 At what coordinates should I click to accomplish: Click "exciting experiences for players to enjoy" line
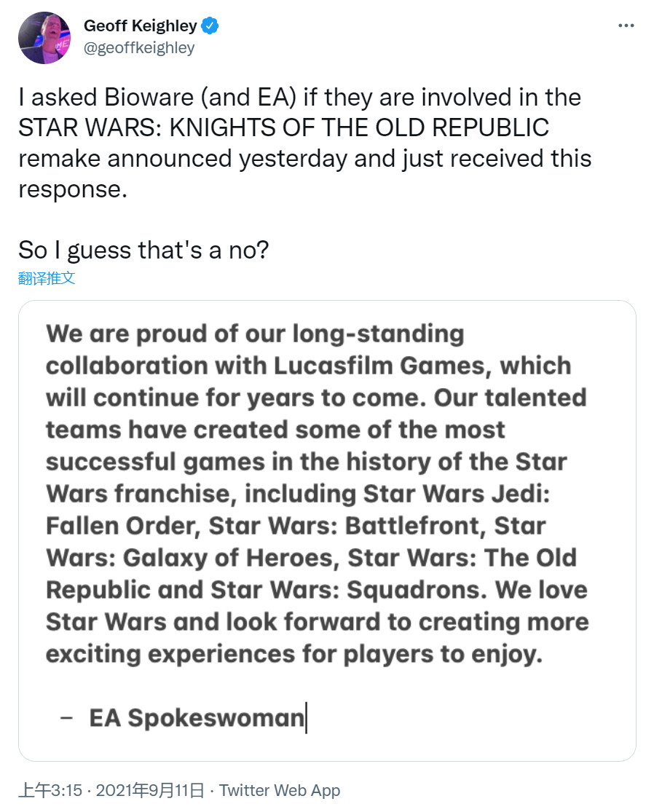pos(294,654)
